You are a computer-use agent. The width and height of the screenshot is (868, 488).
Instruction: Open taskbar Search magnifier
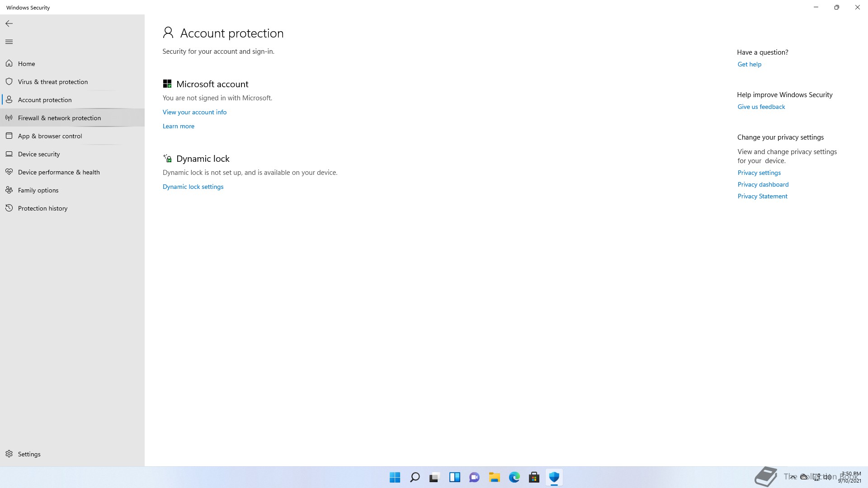pyautogui.click(x=415, y=477)
